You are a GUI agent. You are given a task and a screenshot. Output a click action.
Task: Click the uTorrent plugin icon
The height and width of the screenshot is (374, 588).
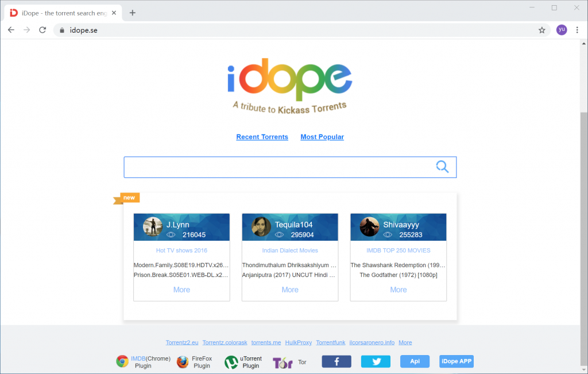[231, 362]
